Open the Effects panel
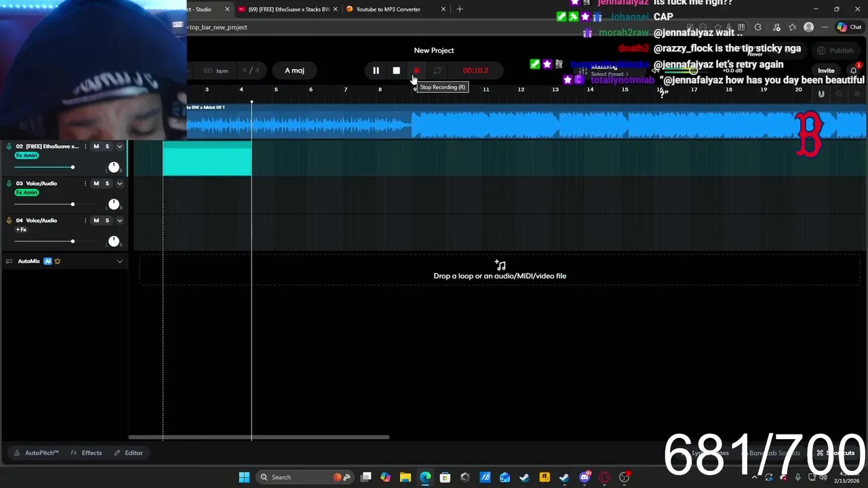The width and height of the screenshot is (868, 488). [x=87, y=453]
